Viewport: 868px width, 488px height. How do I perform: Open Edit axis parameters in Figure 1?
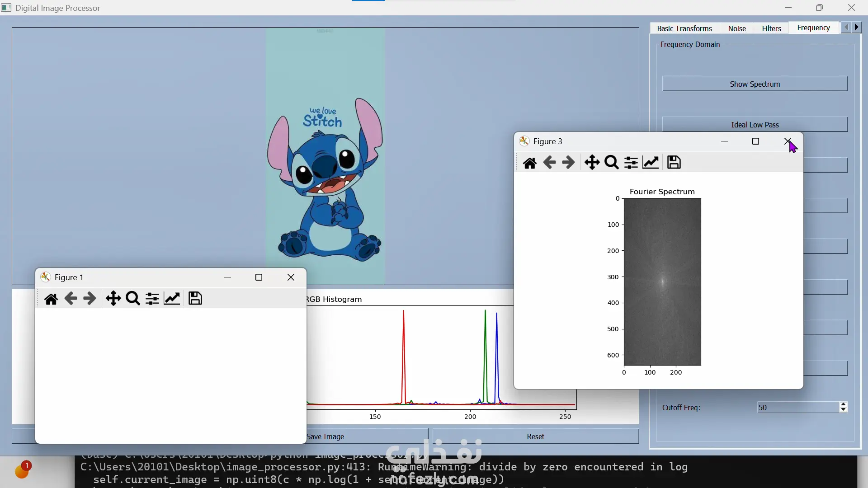[x=172, y=299]
